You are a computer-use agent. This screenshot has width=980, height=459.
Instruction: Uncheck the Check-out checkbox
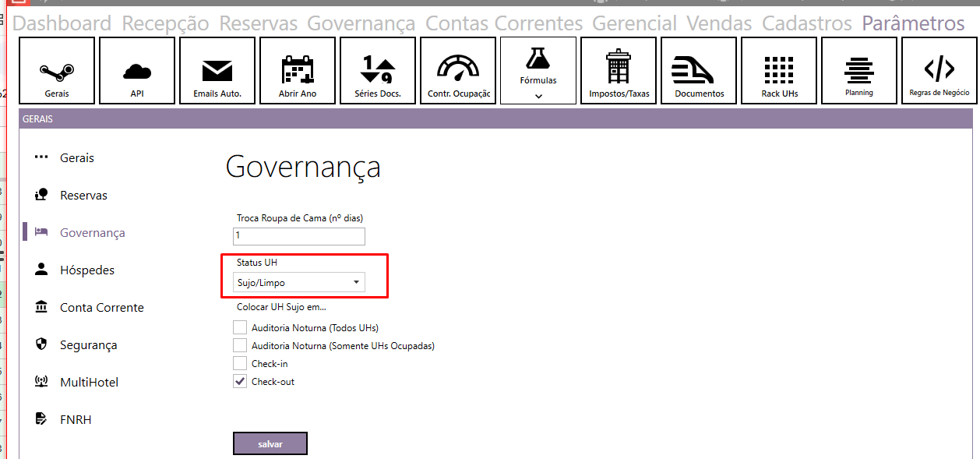tap(240, 382)
